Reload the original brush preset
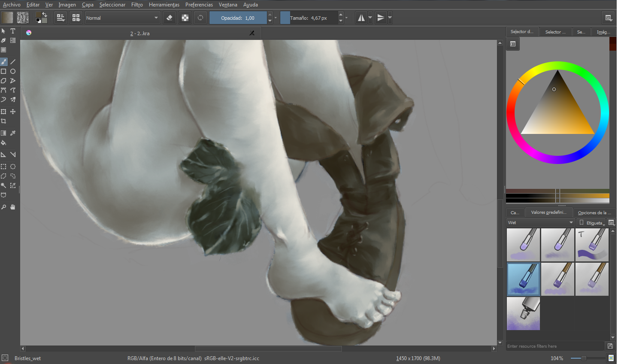Viewport: 618px width, 364px height. [200, 18]
